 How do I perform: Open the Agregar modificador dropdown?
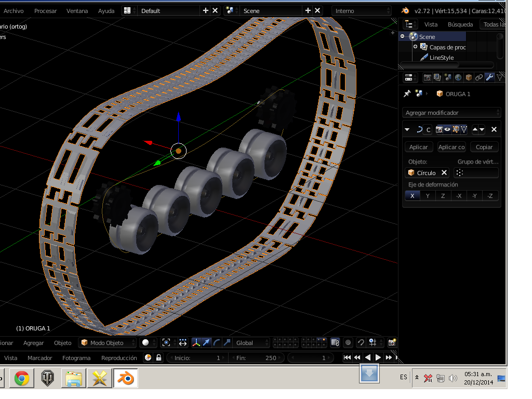point(451,113)
